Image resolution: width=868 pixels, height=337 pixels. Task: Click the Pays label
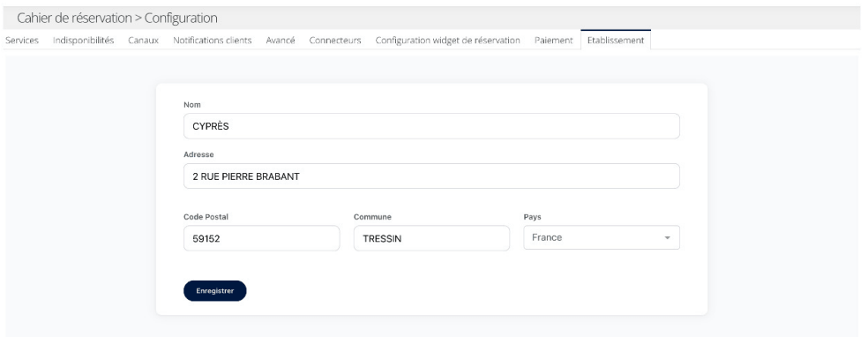[532, 217]
